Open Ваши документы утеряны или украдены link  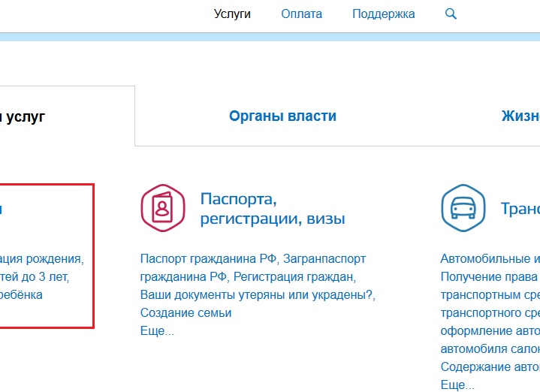point(256,295)
